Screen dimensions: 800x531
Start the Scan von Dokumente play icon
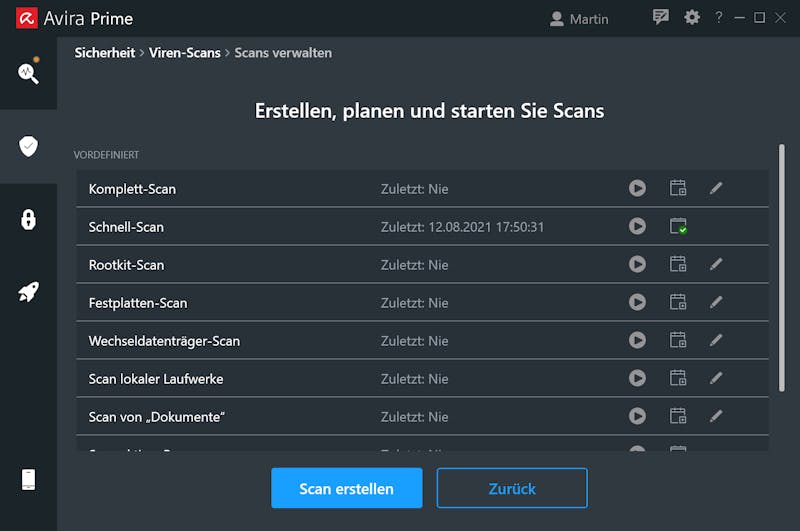637,416
